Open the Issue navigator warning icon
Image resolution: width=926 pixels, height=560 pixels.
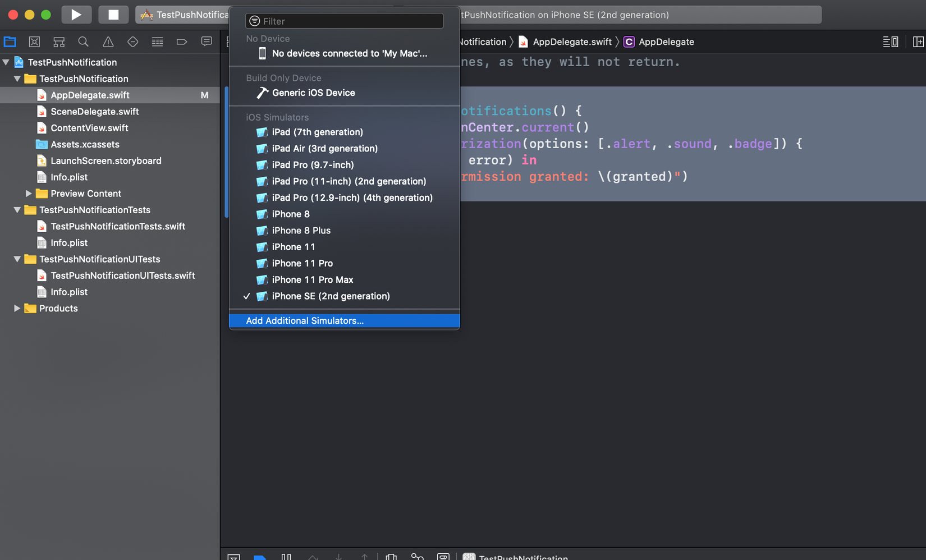[x=108, y=42]
